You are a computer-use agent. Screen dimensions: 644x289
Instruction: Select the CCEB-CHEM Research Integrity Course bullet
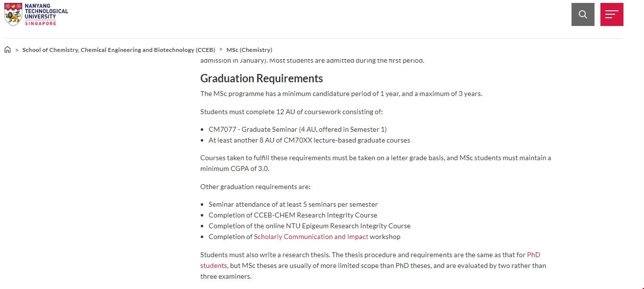point(293,215)
